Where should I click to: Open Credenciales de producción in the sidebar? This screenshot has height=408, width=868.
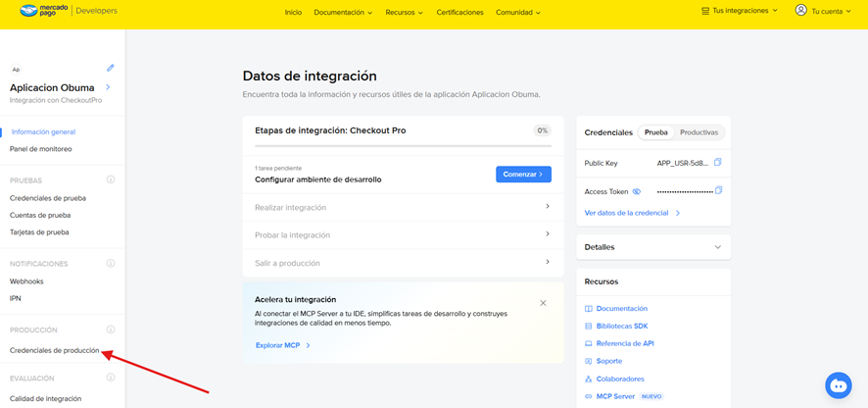point(55,350)
